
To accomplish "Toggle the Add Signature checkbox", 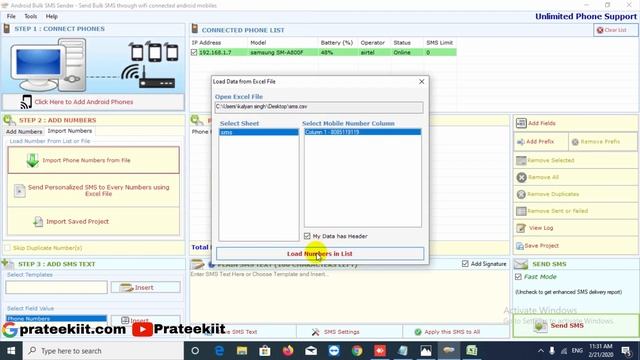I will click(x=465, y=264).
